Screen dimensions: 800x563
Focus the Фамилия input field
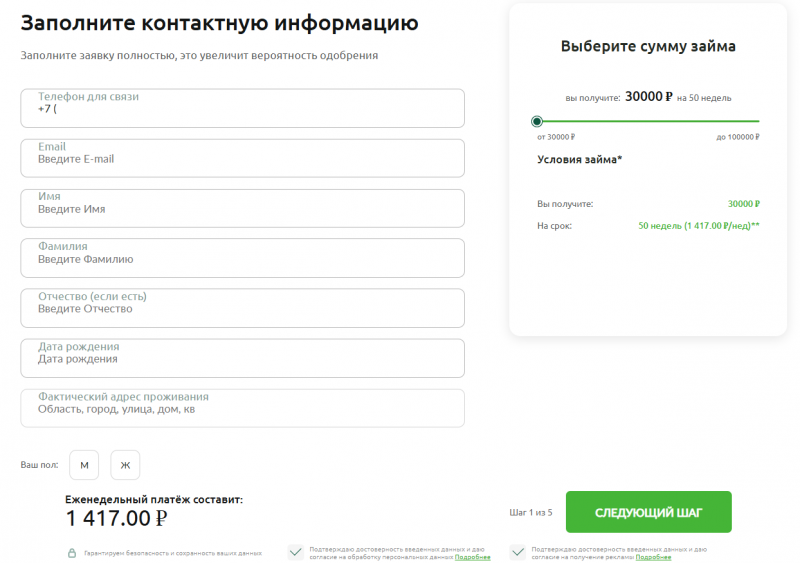[242, 258]
